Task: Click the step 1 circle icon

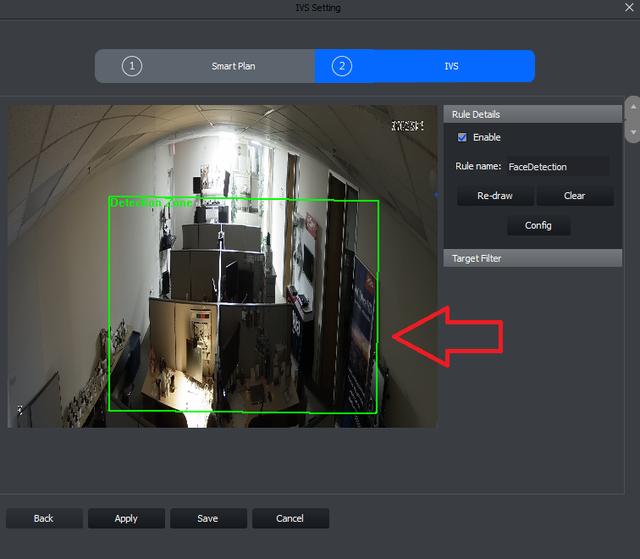Action: pos(132,67)
